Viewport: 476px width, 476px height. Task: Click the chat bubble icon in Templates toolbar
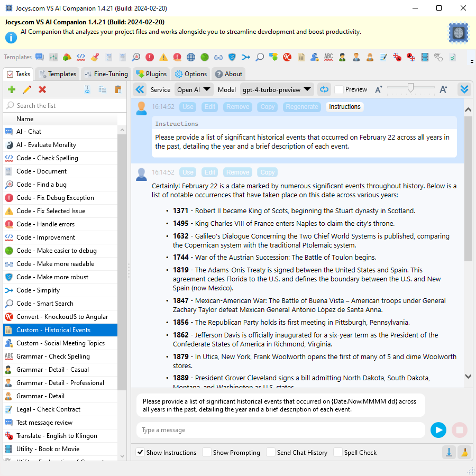[40, 57]
